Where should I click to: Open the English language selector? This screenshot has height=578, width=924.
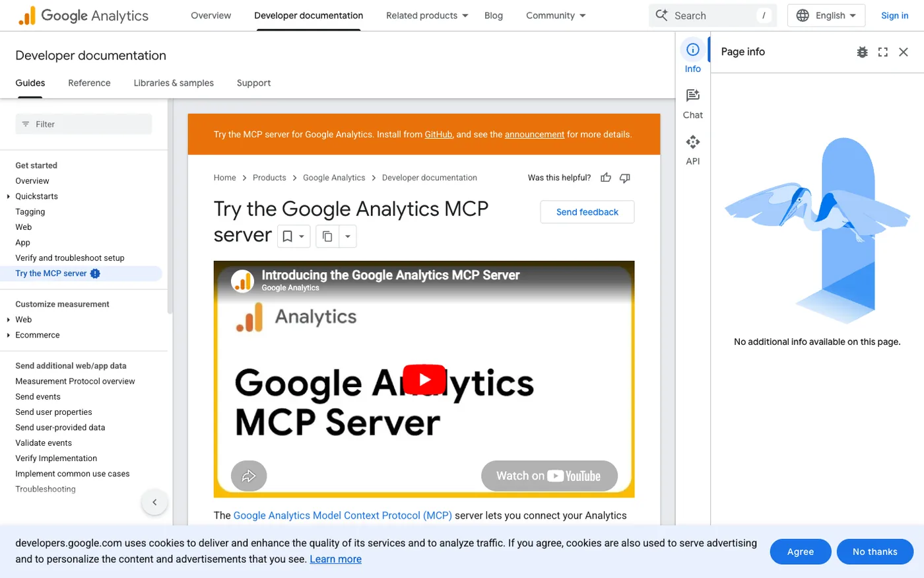point(826,16)
